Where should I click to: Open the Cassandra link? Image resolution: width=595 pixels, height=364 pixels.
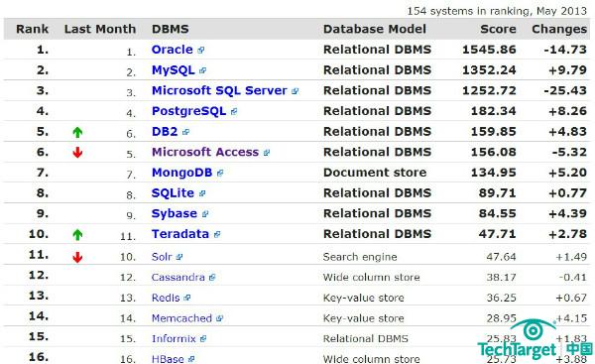178,278
